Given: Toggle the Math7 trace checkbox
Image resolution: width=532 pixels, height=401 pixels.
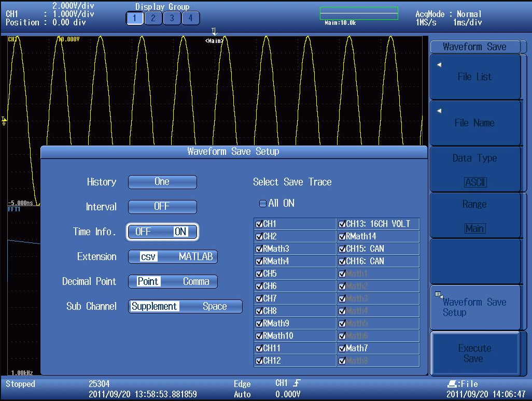Looking at the screenshot, I should (x=342, y=349).
